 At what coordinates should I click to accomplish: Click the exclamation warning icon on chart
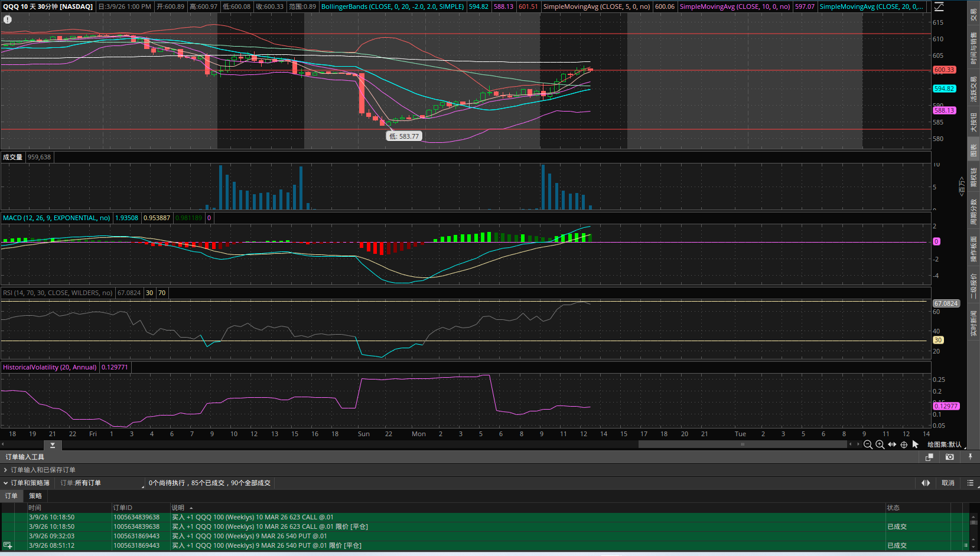click(x=8, y=19)
